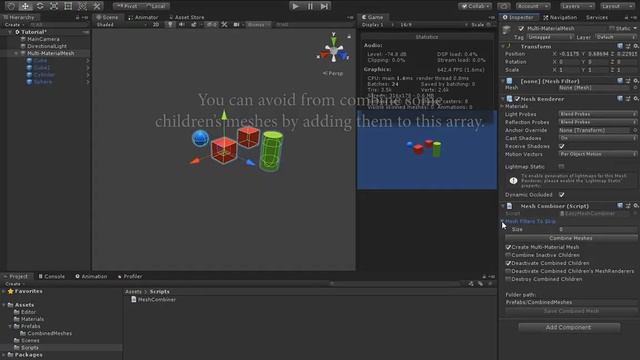Toggle Deactivate Combined Children checkbox
The width and height of the screenshot is (640, 360).
[508, 263]
